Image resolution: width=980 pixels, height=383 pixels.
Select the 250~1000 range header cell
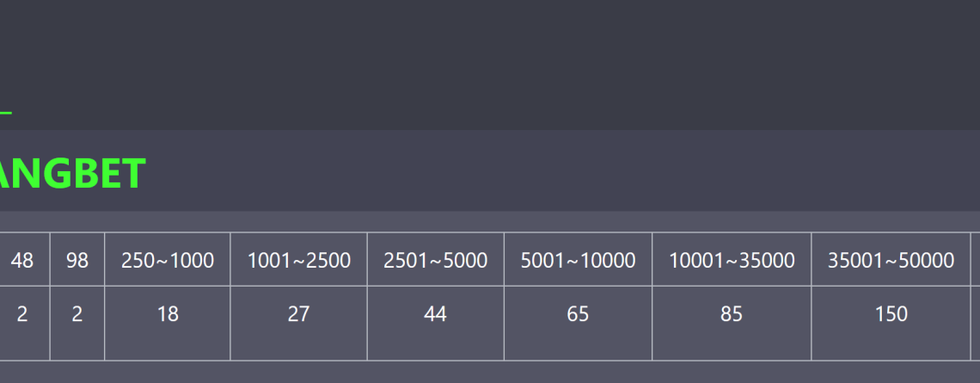(168, 260)
